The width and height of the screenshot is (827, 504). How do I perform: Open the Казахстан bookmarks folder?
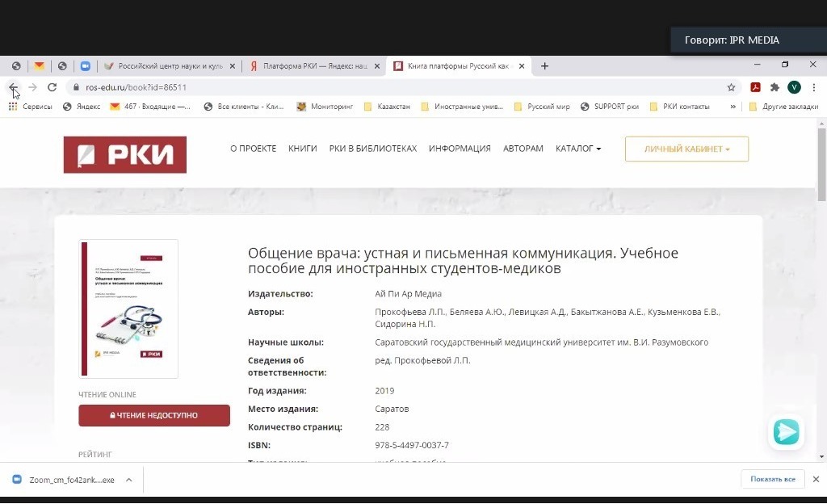pyautogui.click(x=387, y=107)
